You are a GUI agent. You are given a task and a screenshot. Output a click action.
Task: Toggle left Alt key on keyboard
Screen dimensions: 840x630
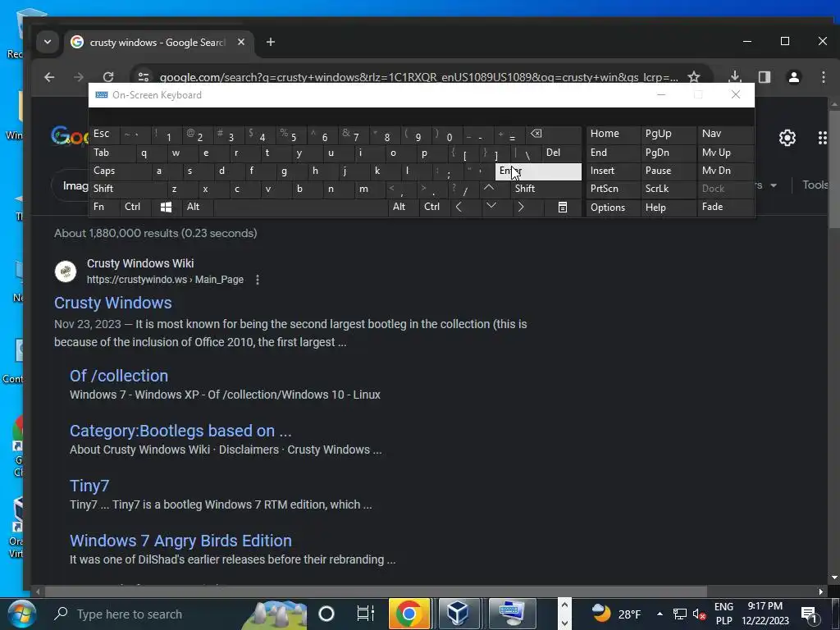pyautogui.click(x=198, y=208)
